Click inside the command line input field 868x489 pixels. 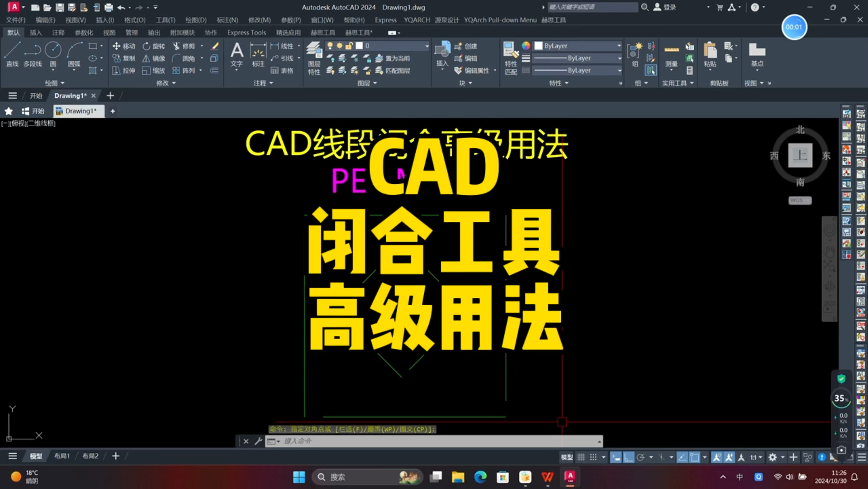pos(407,441)
